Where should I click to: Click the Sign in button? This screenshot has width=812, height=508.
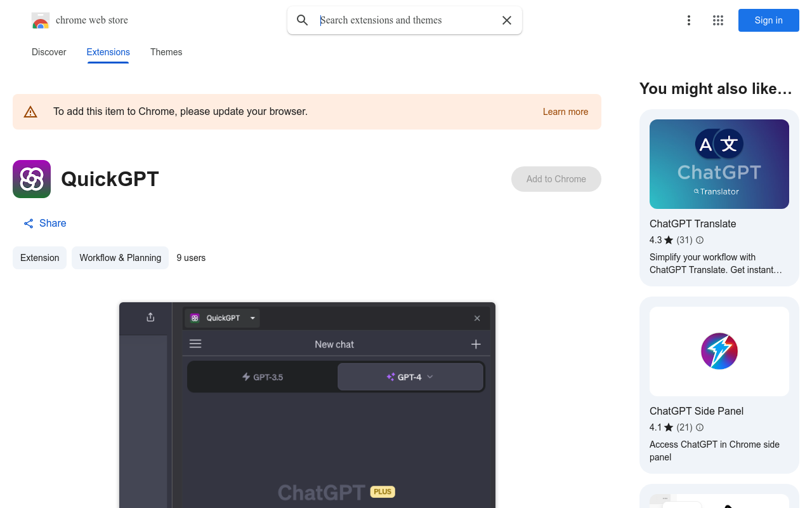(769, 20)
